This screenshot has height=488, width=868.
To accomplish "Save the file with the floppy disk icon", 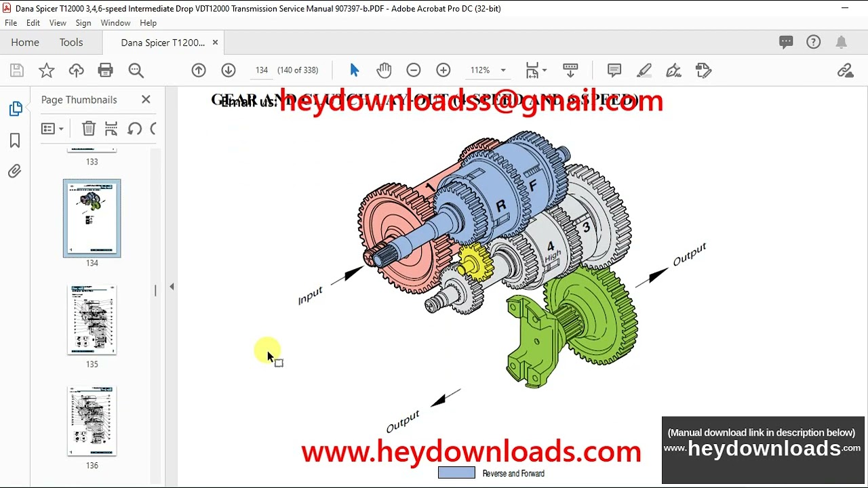I will [x=17, y=70].
